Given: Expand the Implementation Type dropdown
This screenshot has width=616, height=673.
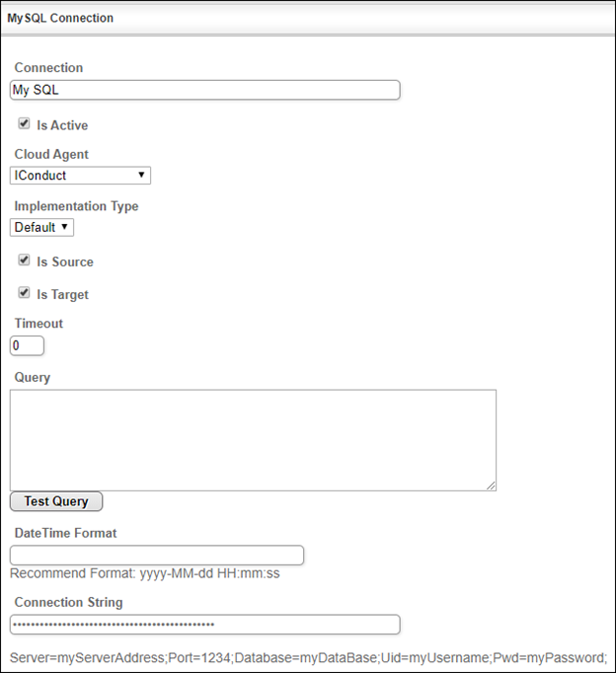Looking at the screenshot, I should [x=41, y=227].
